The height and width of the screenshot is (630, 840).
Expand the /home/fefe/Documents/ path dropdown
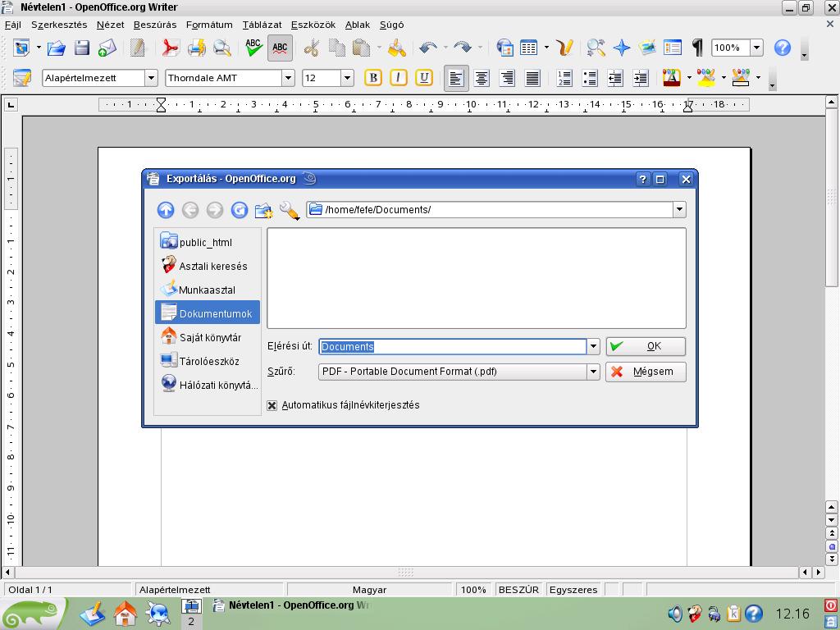click(x=679, y=209)
